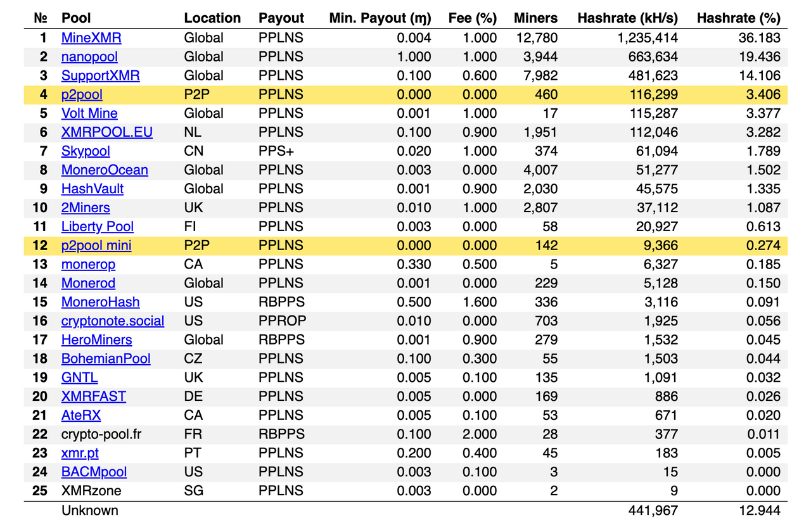Click the Hashrate (kH/s) column header
Viewport: 811px width, 532px height.
click(627, 18)
